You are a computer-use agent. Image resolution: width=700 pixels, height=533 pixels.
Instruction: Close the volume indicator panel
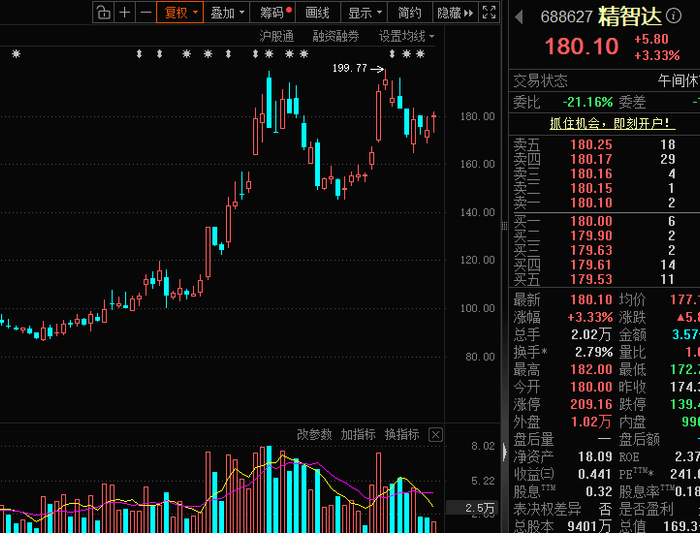click(x=436, y=434)
